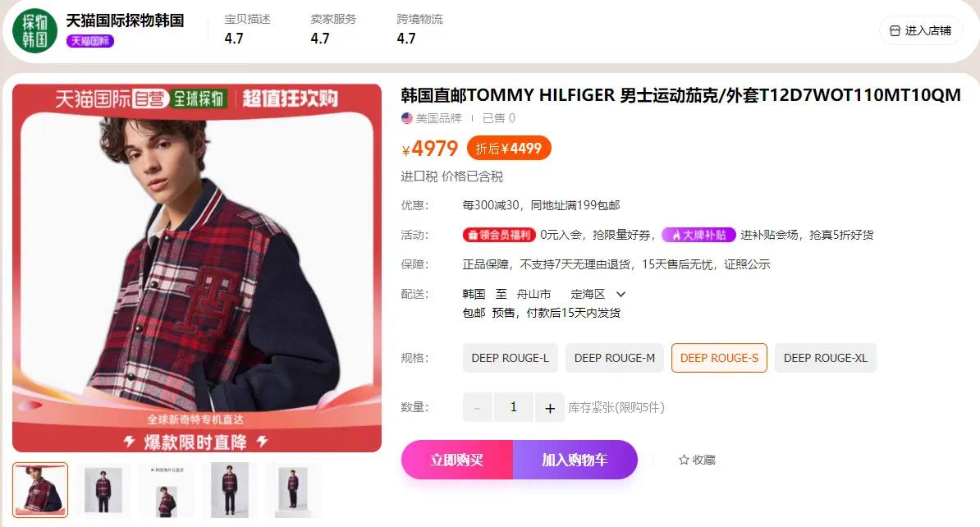Click the star 收藏 favorite icon
This screenshot has width=980, height=527.
684,461
